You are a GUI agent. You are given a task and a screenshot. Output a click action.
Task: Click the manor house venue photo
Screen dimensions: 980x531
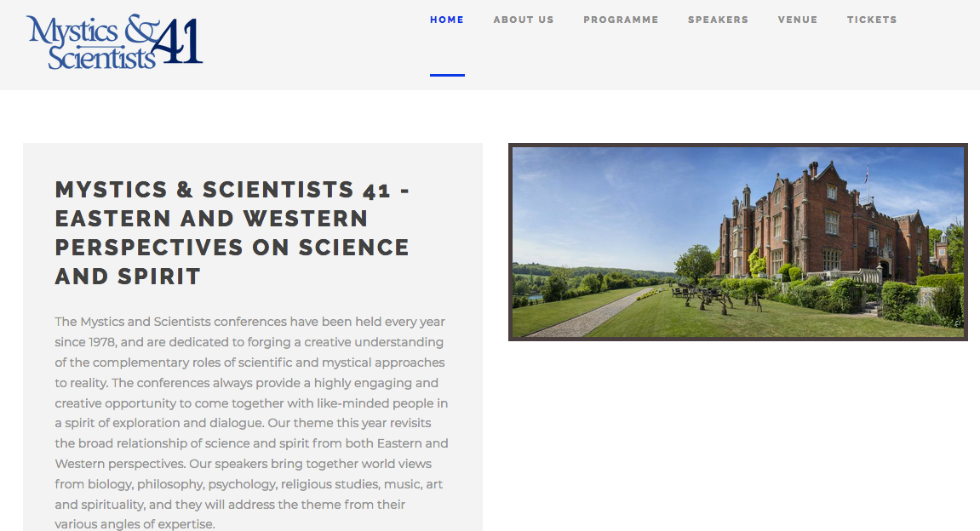pos(738,242)
